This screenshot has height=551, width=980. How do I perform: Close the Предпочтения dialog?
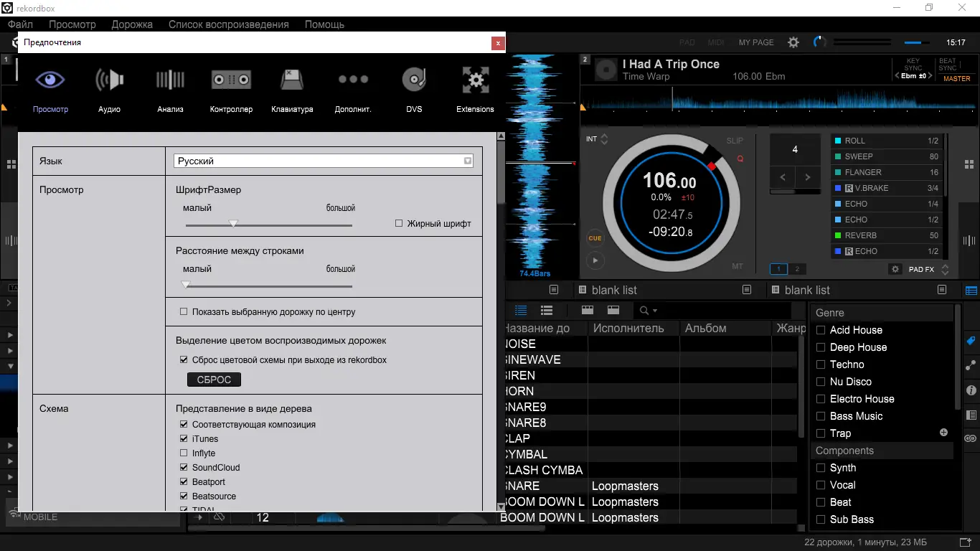(x=498, y=42)
